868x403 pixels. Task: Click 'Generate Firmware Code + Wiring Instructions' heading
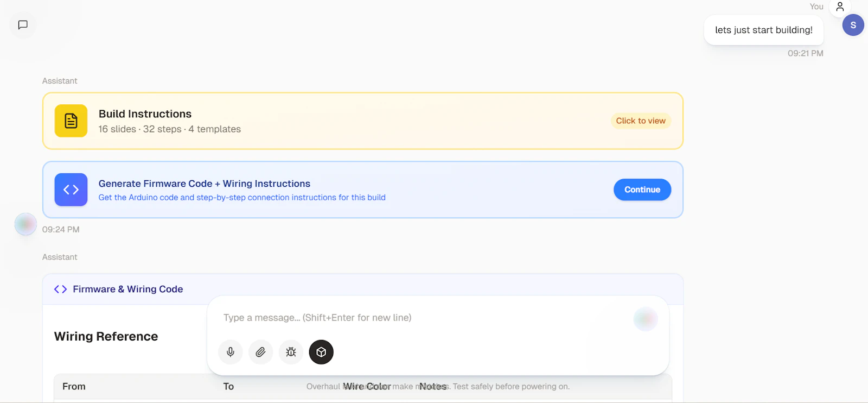point(205,184)
